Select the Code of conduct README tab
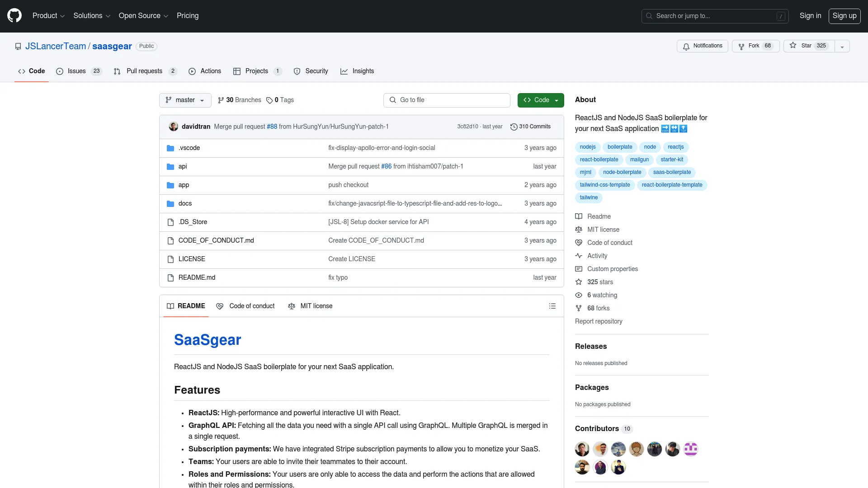This screenshot has width=868, height=488. (x=245, y=306)
